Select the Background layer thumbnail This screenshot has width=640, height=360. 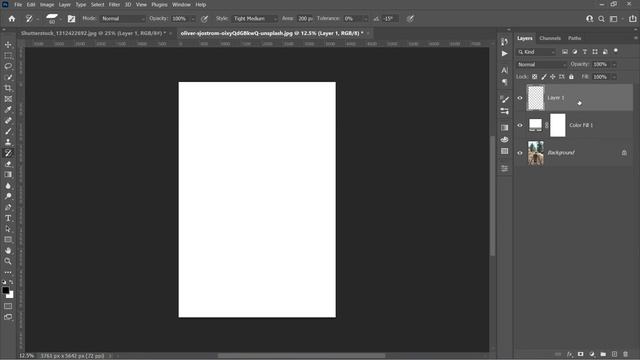tap(536, 153)
